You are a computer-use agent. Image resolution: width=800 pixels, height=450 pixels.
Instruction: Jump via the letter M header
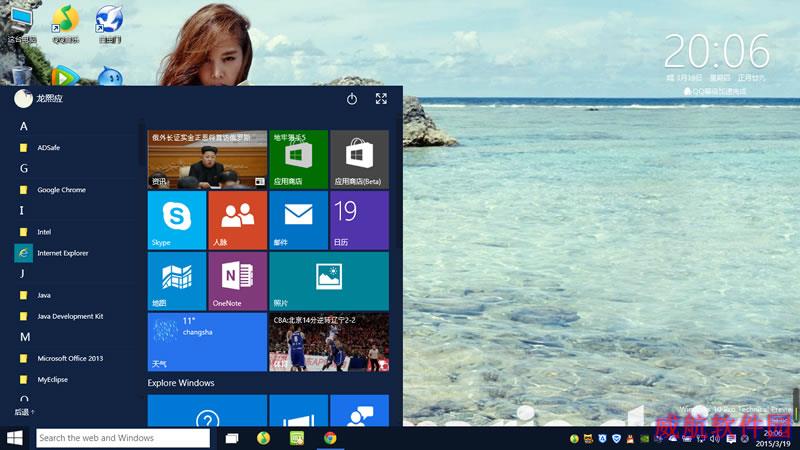point(24,337)
